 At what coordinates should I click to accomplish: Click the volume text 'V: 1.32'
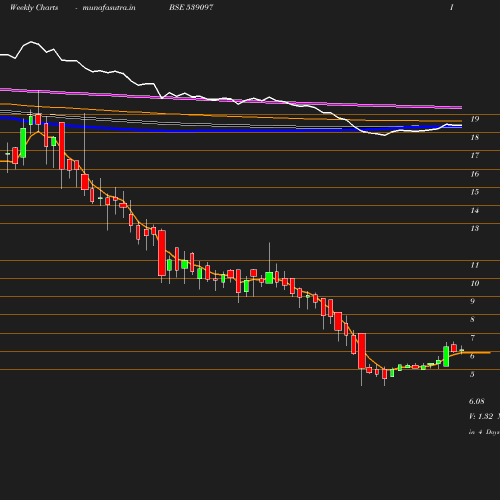pos(481,416)
